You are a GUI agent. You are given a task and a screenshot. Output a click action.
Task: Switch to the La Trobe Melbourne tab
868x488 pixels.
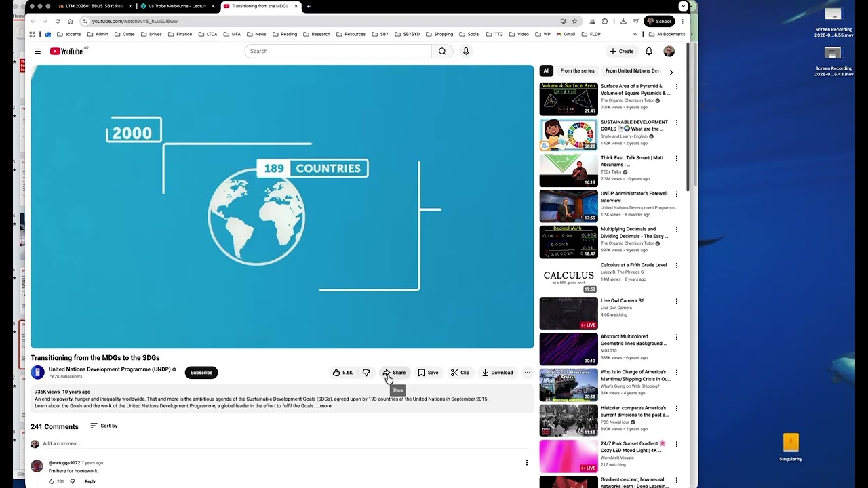pos(178,6)
